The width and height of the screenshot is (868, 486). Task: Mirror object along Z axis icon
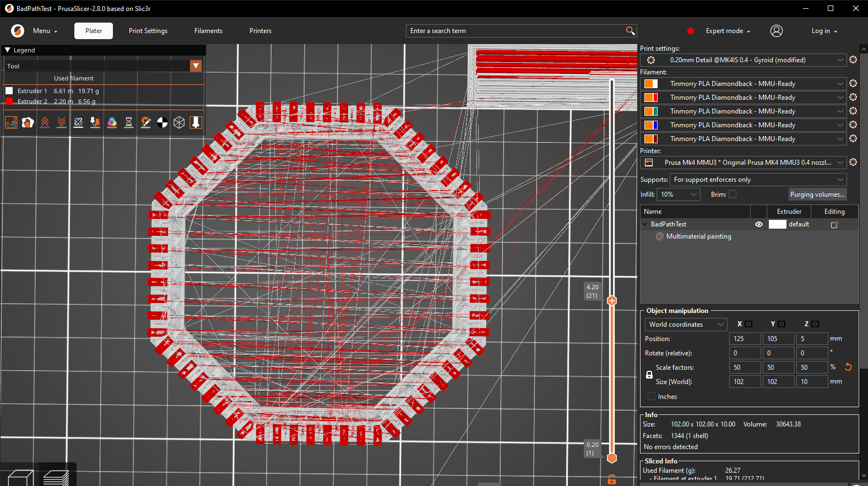pos(815,324)
